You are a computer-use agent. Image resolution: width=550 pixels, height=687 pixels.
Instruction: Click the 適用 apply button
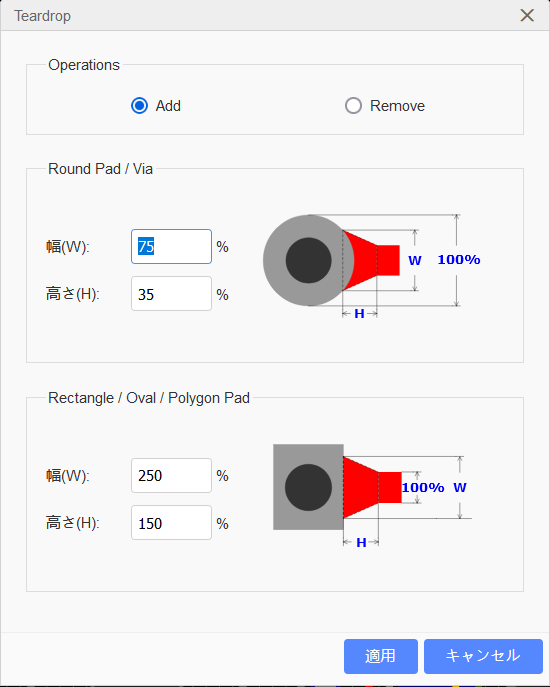coord(380,656)
